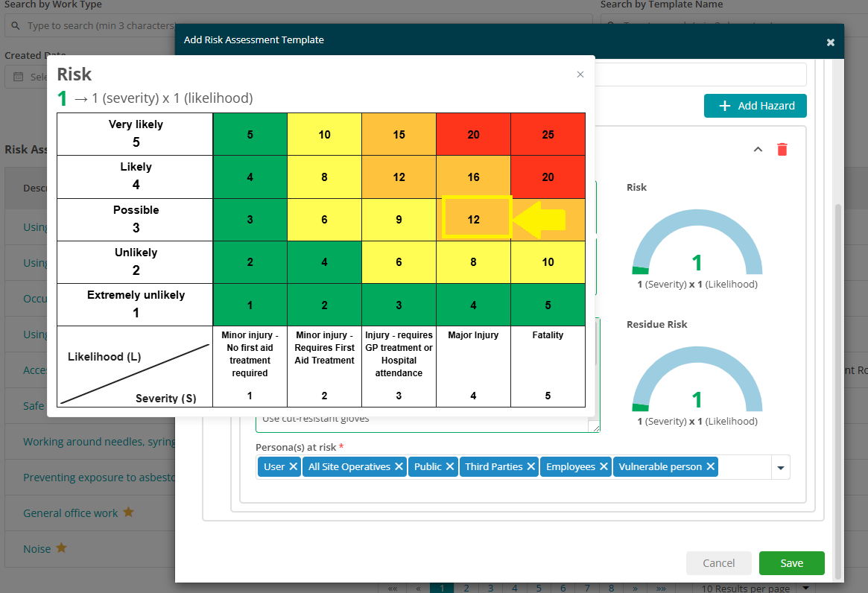Click 'Likelihood (L)' axis label in matrix
Viewport: 868px width, 593px height.
pos(104,357)
